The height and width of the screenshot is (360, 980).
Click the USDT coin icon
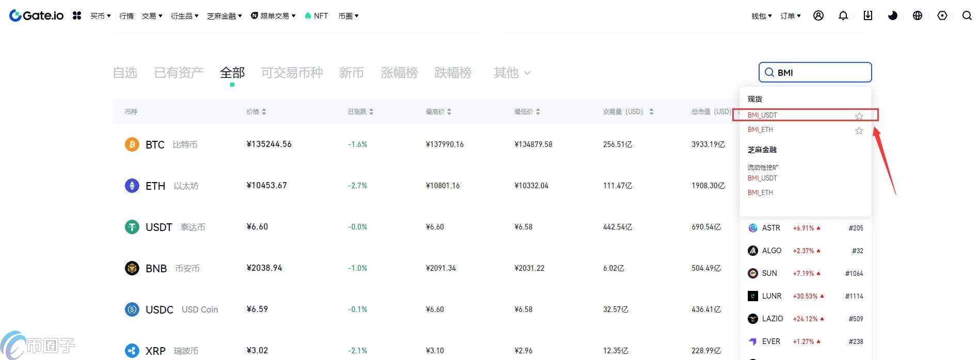point(132,227)
